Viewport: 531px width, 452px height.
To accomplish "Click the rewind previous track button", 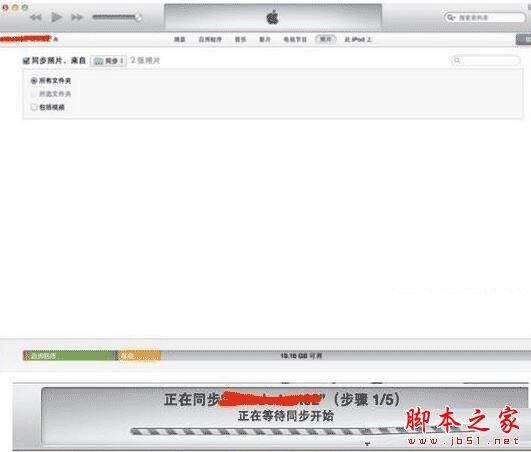I will (x=36, y=17).
